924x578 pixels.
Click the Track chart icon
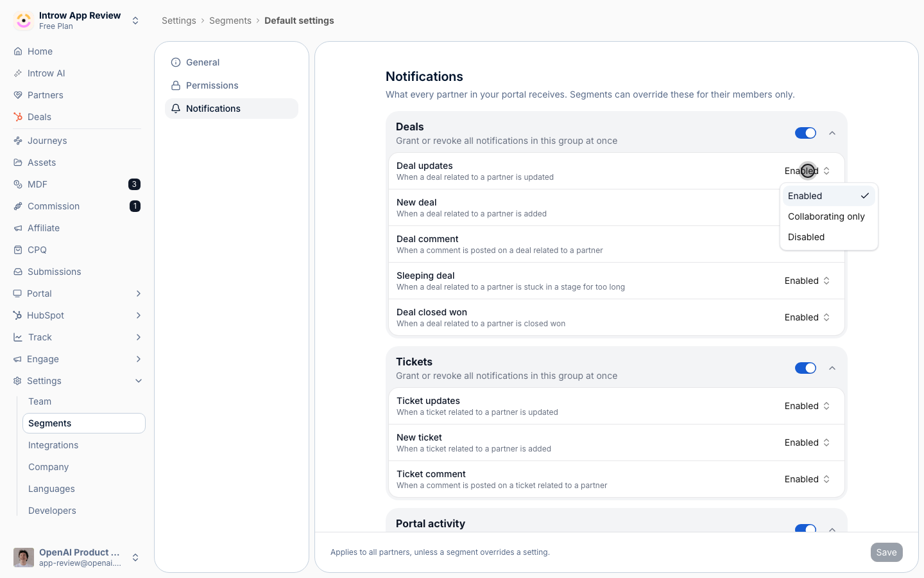coord(18,337)
